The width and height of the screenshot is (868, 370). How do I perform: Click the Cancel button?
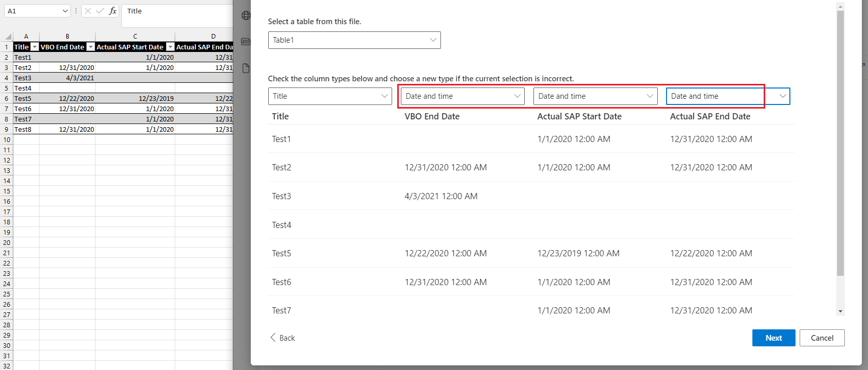(822, 338)
